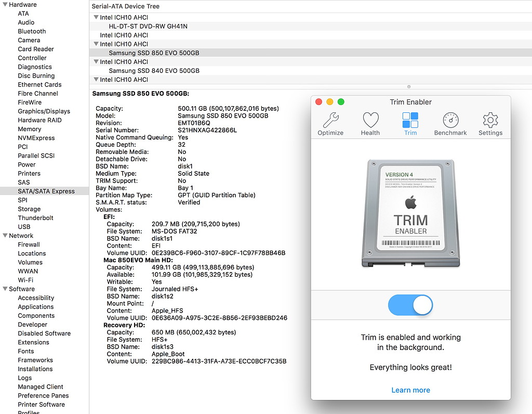Select Preference Panes under Software
The image size is (532, 414).
click(44, 395)
